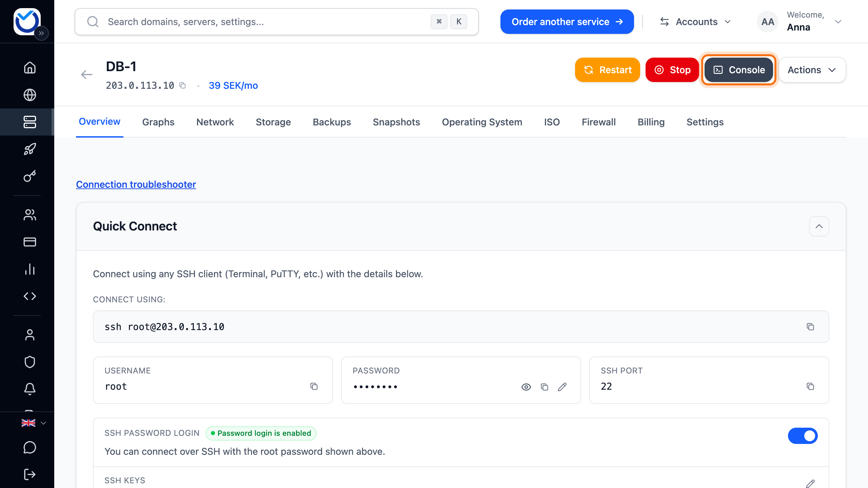868x488 pixels.
Task: Copy the ssh root@203.0.113.10 command
Action: click(x=810, y=327)
